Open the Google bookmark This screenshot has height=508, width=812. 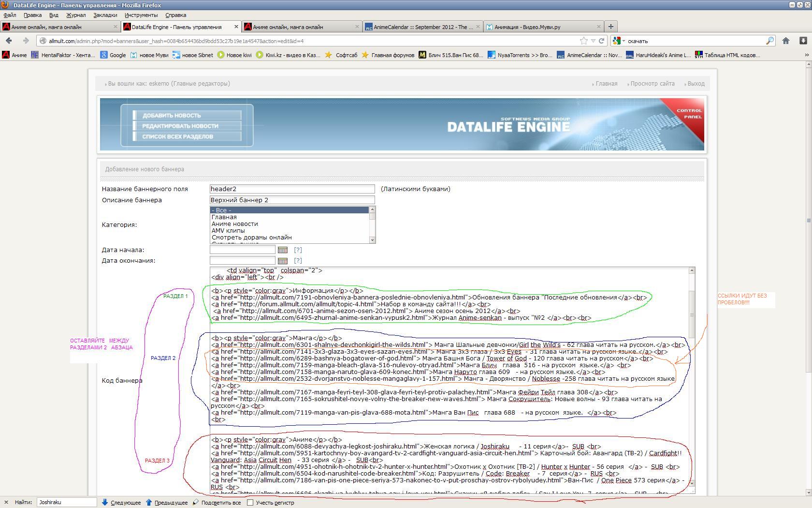tap(113, 55)
